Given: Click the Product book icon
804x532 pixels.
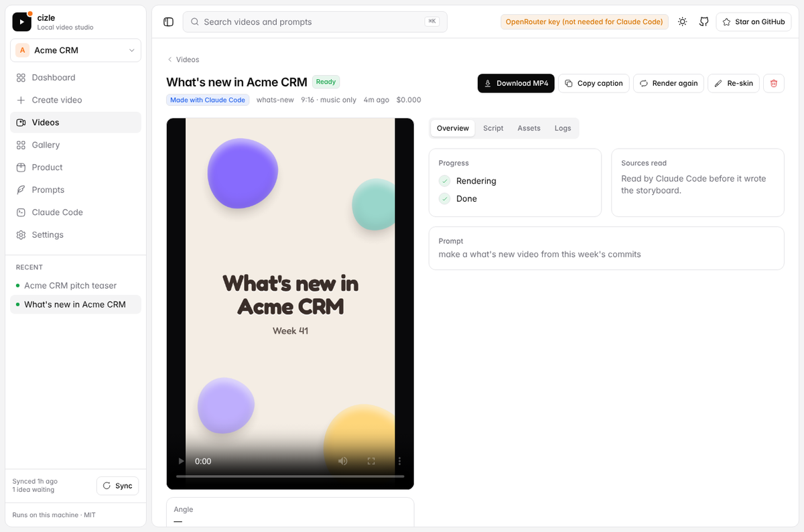Looking at the screenshot, I should tap(21, 168).
